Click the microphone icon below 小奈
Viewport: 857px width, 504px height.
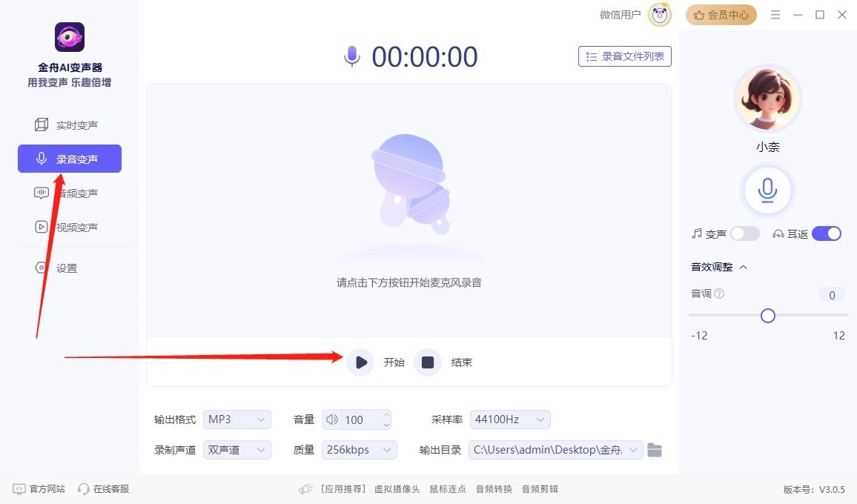767,190
